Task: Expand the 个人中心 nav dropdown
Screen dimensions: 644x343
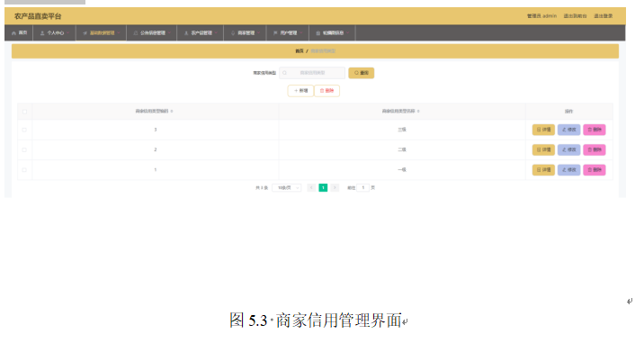Action: point(55,33)
